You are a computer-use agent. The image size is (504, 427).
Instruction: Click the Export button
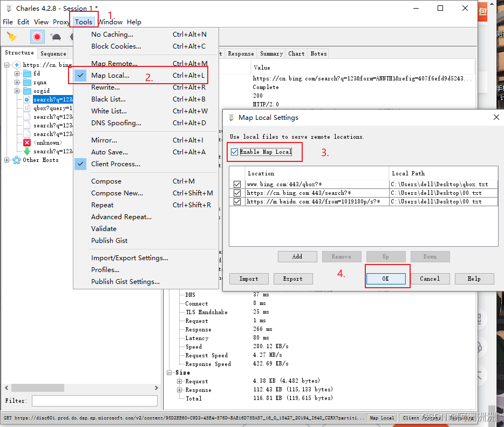[x=293, y=279]
